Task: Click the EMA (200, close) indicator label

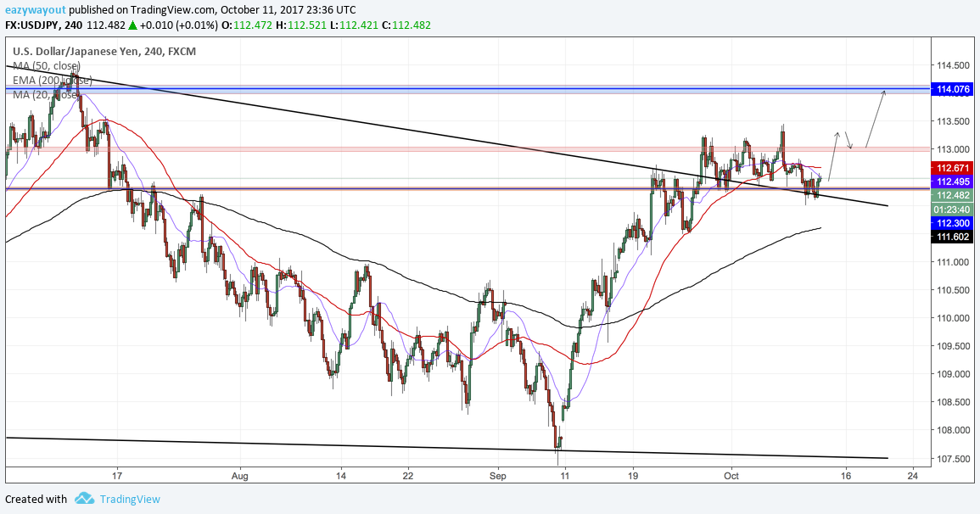Action: 52,81
